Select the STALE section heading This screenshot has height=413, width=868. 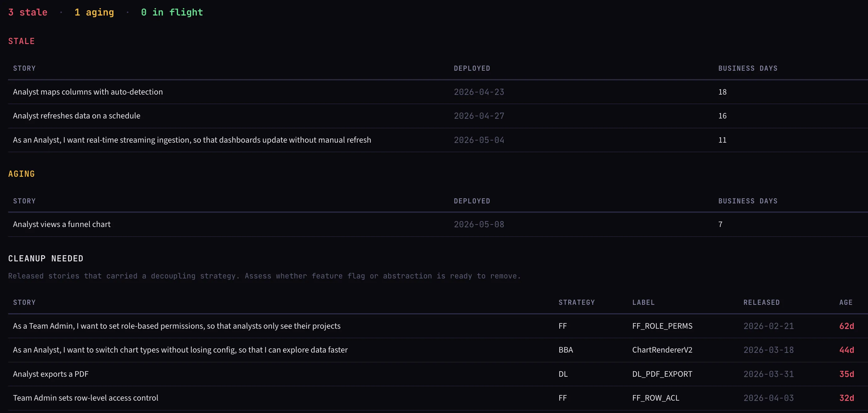21,41
